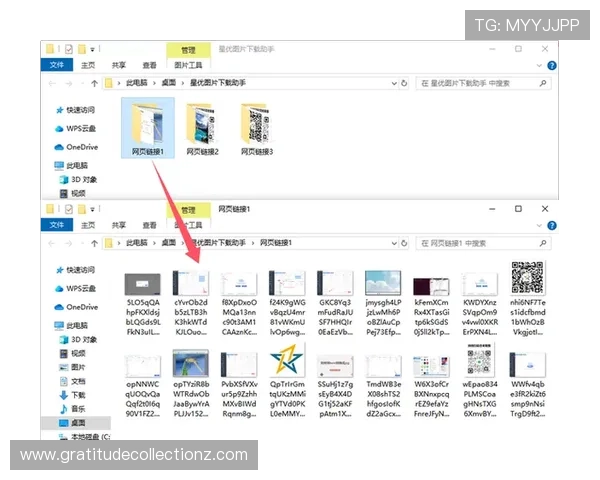Click 桌面 breadcrumb in the lower window
The image size is (600, 480).
[168, 243]
